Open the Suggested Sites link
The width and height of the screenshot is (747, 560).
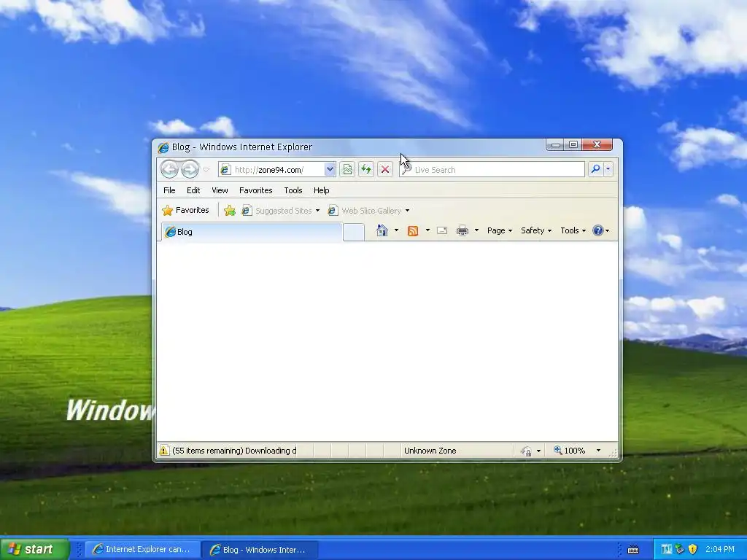(x=281, y=211)
